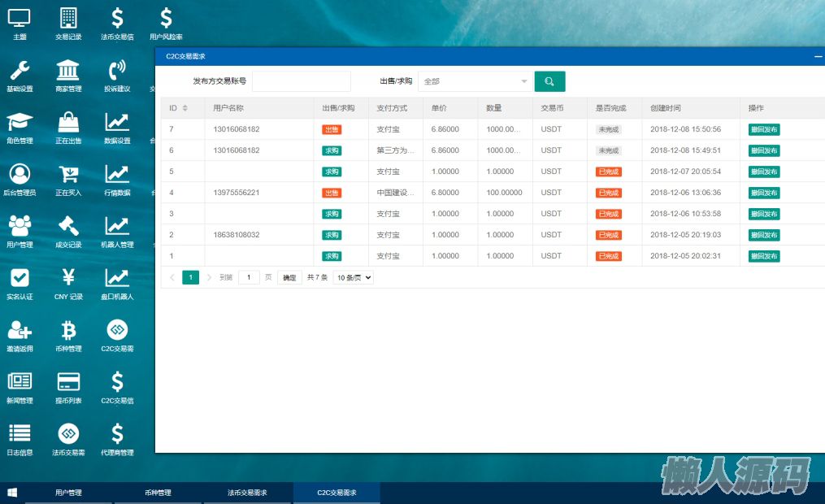The width and height of the screenshot is (825, 504).
Task: Open the 正在出售 shopping bag icon
Action: (68, 123)
